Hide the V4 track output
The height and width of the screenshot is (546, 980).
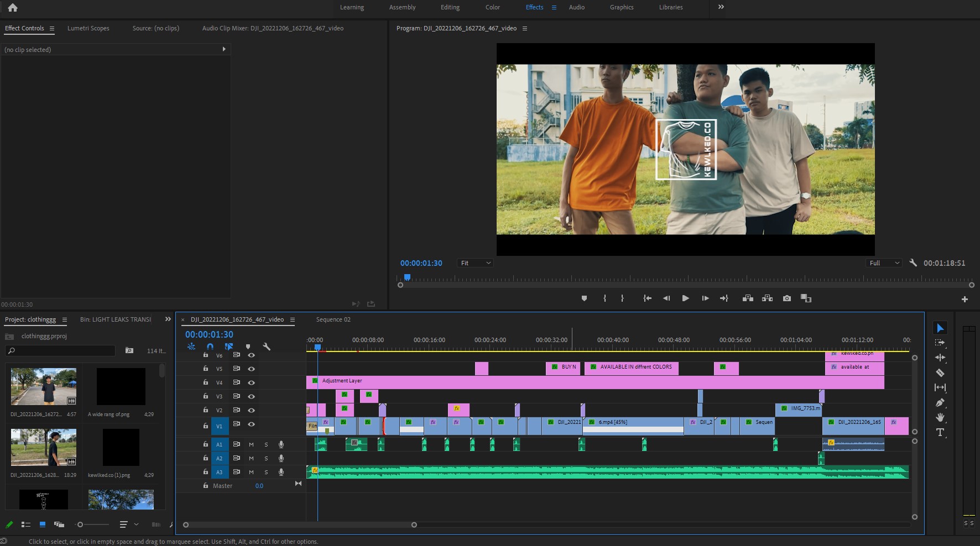tap(251, 382)
